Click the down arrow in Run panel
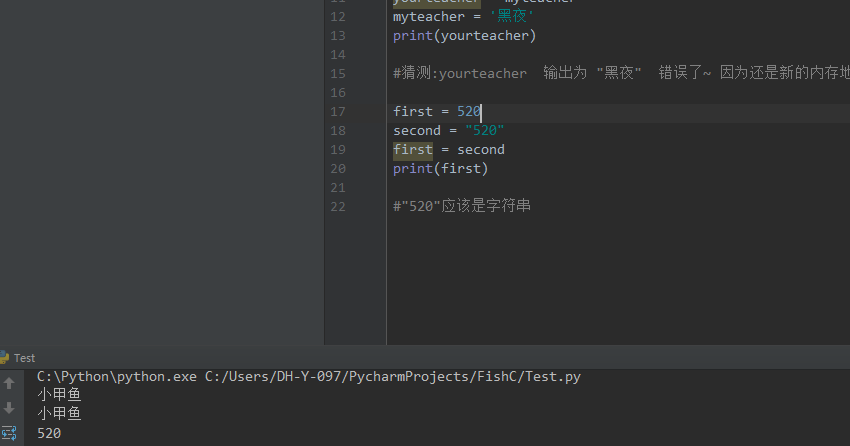This screenshot has width=850, height=446. (9, 408)
